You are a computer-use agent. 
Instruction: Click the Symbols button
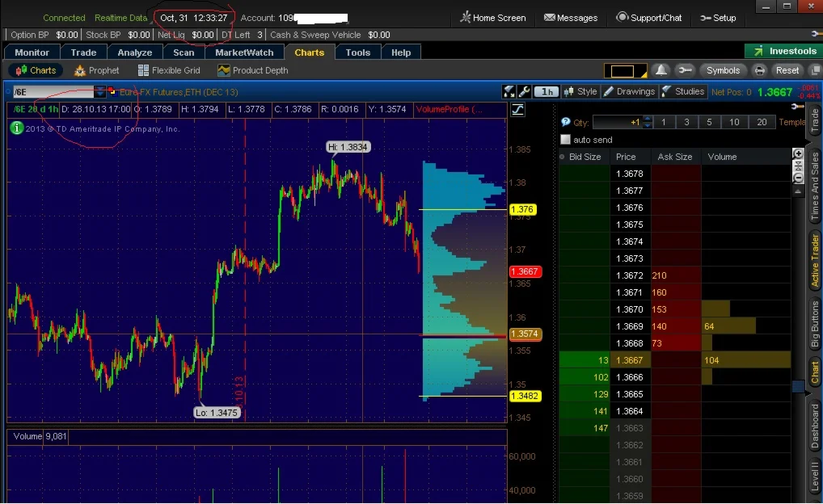click(723, 70)
